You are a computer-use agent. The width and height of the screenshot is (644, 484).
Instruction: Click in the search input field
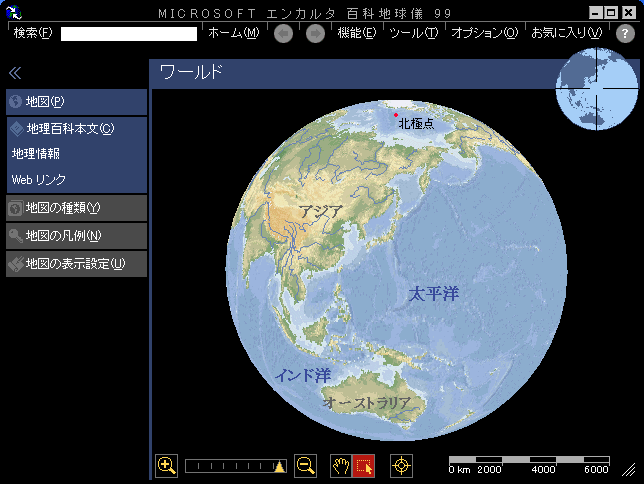129,33
